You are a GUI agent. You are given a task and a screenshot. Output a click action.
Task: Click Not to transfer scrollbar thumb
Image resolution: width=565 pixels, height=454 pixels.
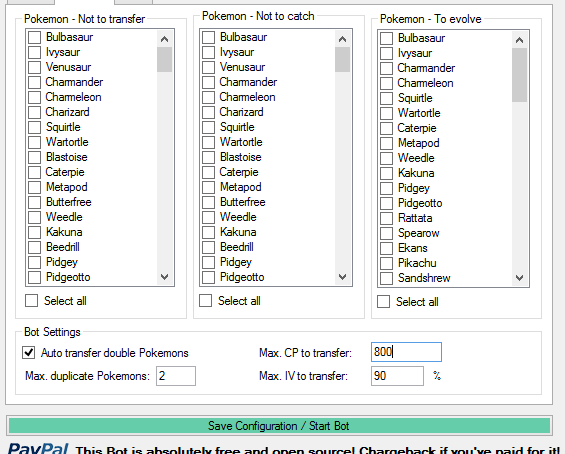click(164, 59)
